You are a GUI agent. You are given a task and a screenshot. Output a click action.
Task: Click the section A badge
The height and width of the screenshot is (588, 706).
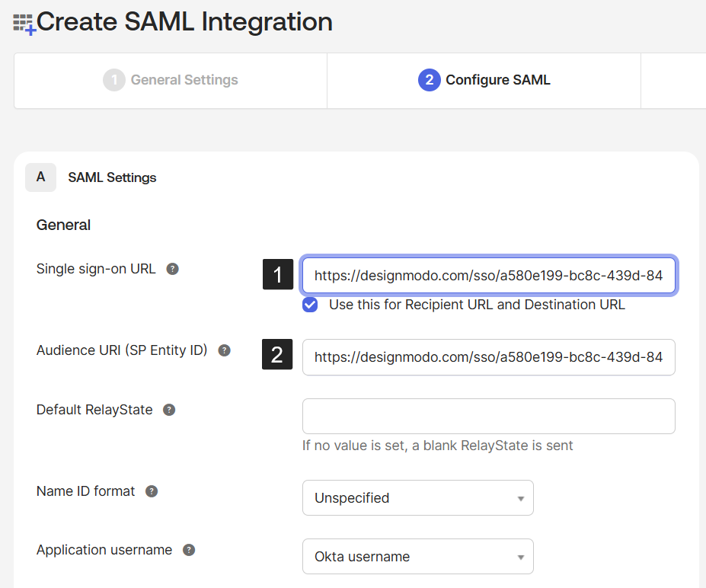pos(40,177)
